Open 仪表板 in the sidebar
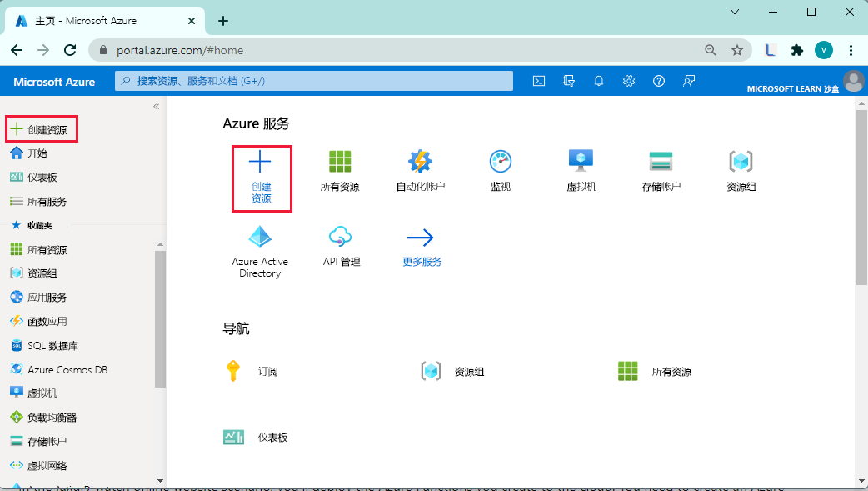Screen dimensions: 868x491 pos(34,178)
